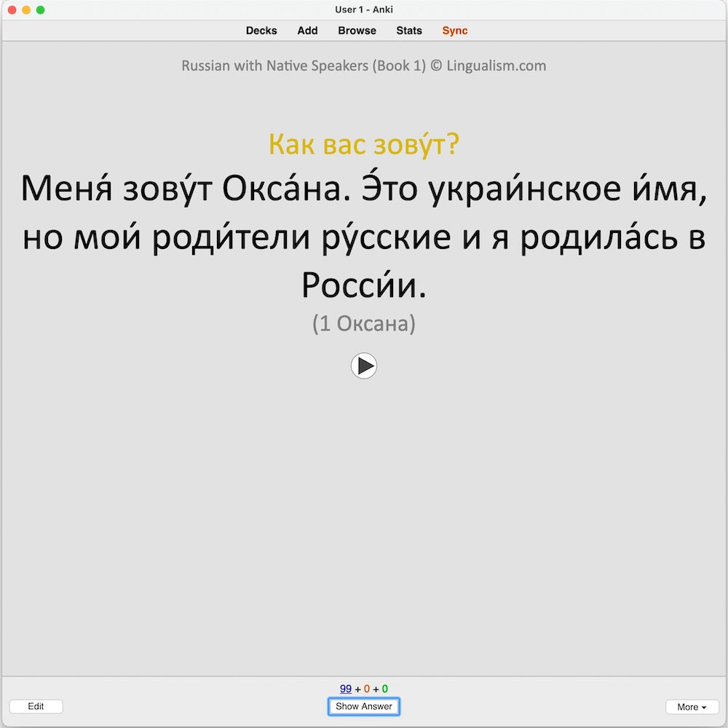Play the audio for the card
The height and width of the screenshot is (728, 728).
coord(364,366)
